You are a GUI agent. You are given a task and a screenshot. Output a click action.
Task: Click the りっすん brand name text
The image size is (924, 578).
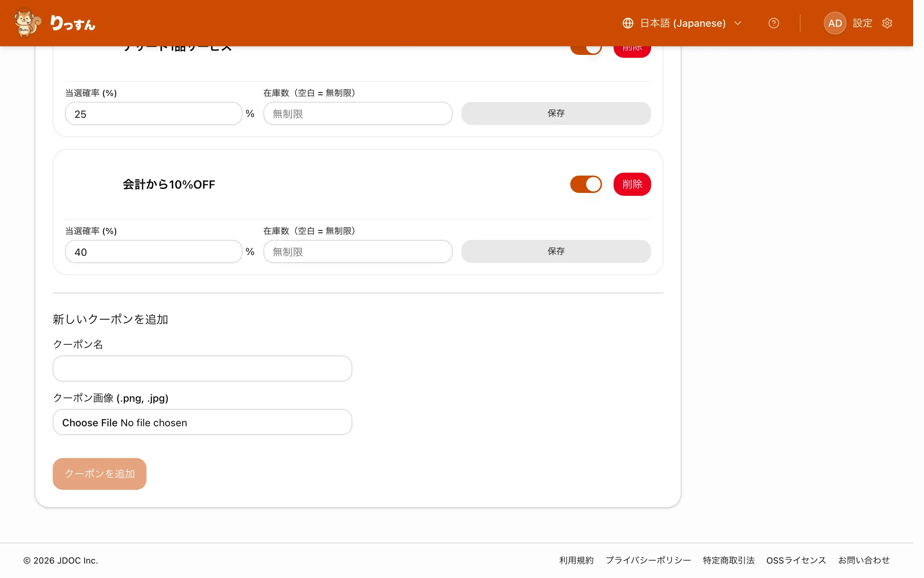pyautogui.click(x=73, y=23)
